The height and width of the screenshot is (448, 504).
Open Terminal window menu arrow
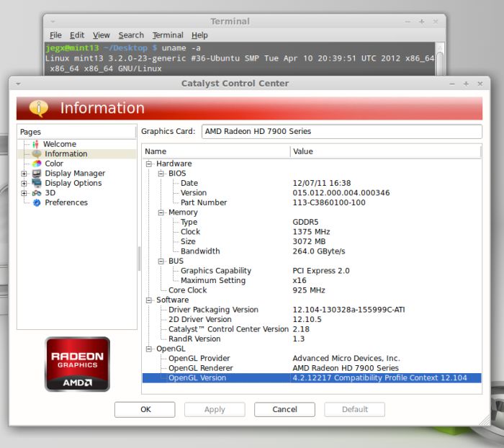(x=53, y=22)
